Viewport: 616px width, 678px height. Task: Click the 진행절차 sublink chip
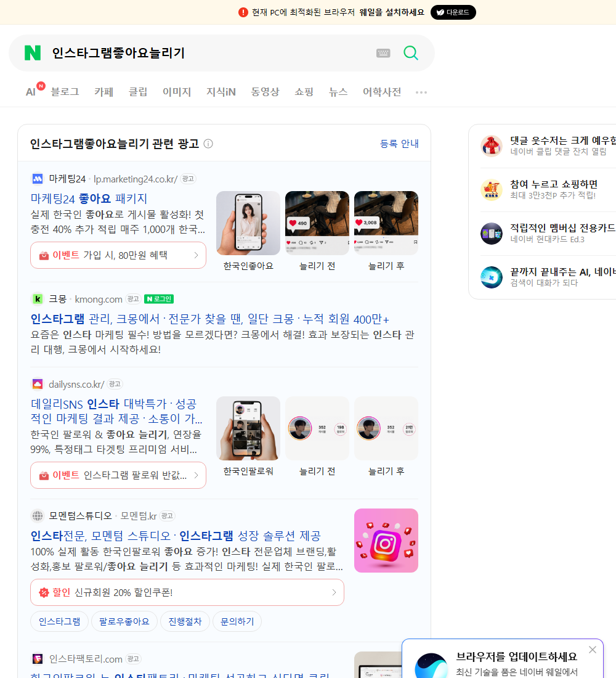click(185, 621)
